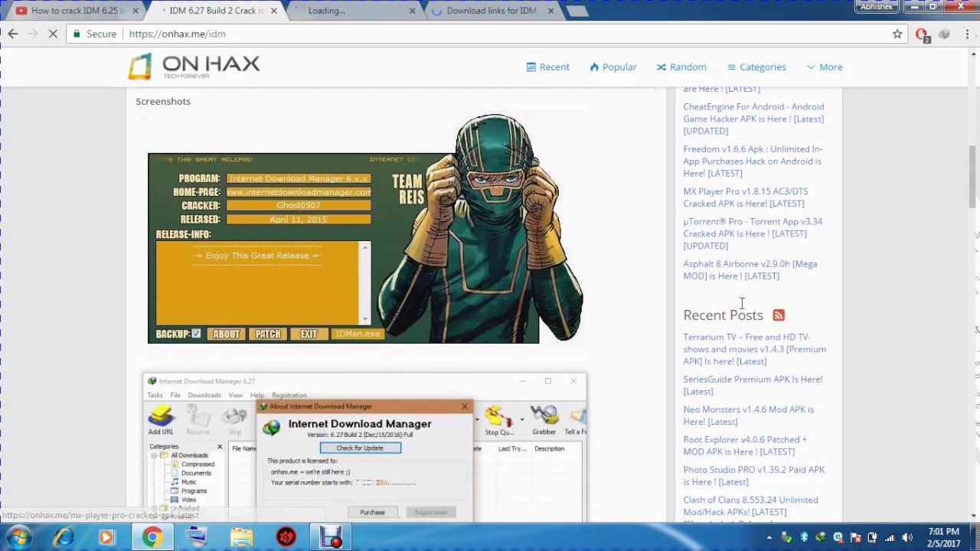Switch to Chrome in the taskbar
The image size is (980, 551).
coord(152,537)
